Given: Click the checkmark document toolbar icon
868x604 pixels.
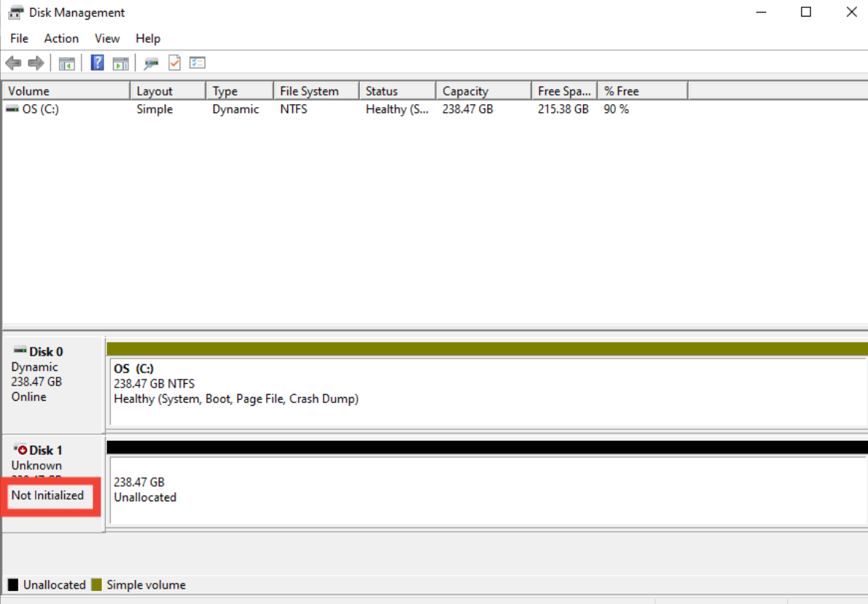Looking at the screenshot, I should pyautogui.click(x=174, y=63).
